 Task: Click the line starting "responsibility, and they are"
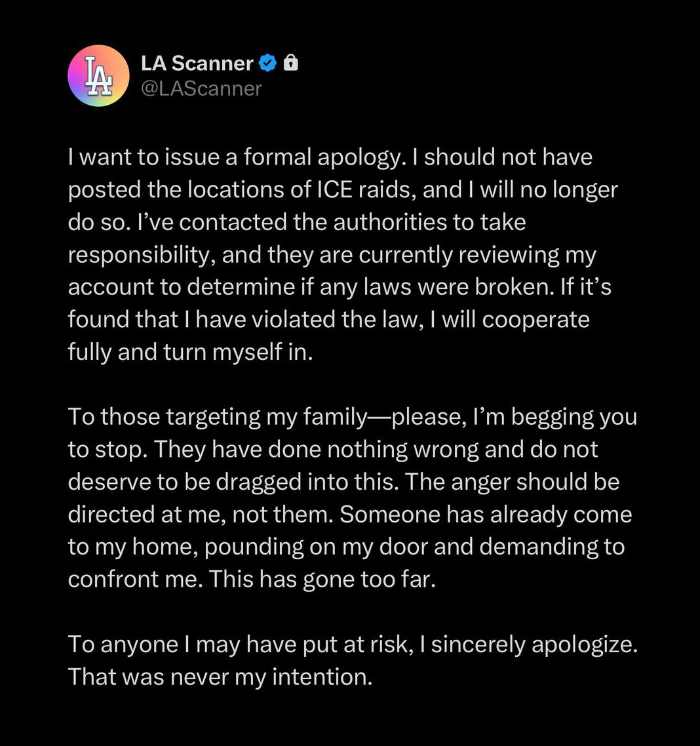(x=332, y=256)
